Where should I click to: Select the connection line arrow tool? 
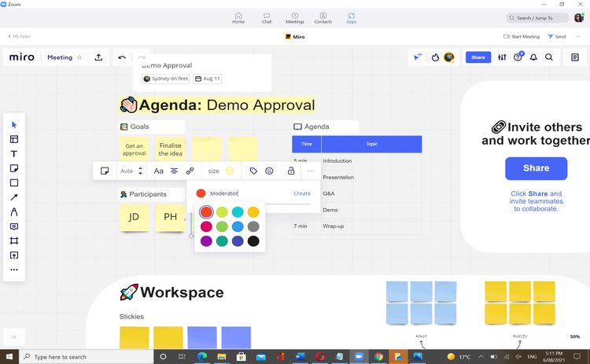click(x=14, y=197)
